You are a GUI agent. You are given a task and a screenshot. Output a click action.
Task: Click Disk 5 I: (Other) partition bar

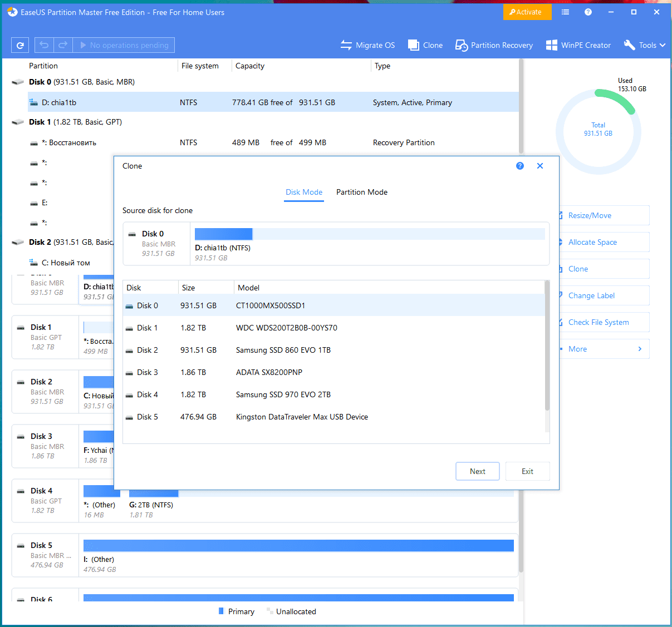[298, 546]
